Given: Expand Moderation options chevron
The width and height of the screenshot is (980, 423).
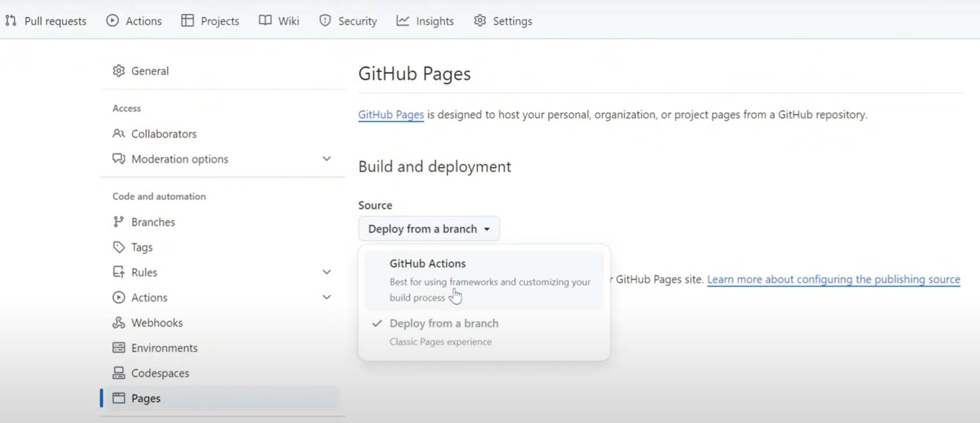Looking at the screenshot, I should pyautogui.click(x=326, y=158).
